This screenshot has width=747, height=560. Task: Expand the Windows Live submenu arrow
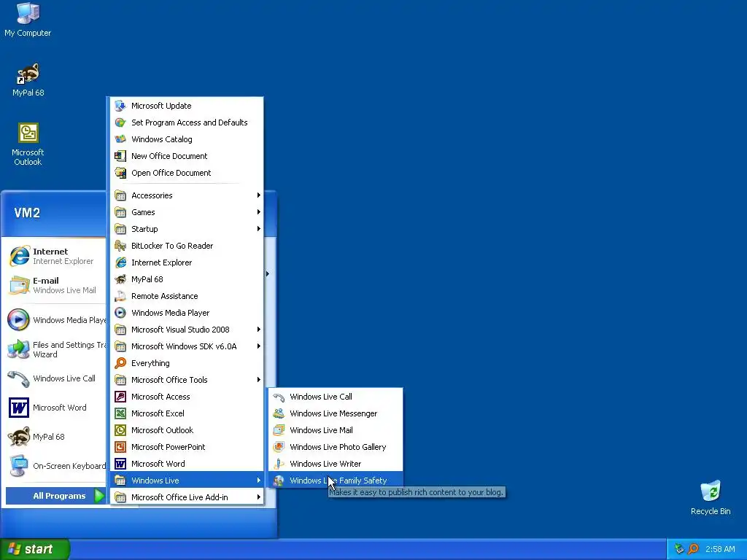pyautogui.click(x=259, y=481)
